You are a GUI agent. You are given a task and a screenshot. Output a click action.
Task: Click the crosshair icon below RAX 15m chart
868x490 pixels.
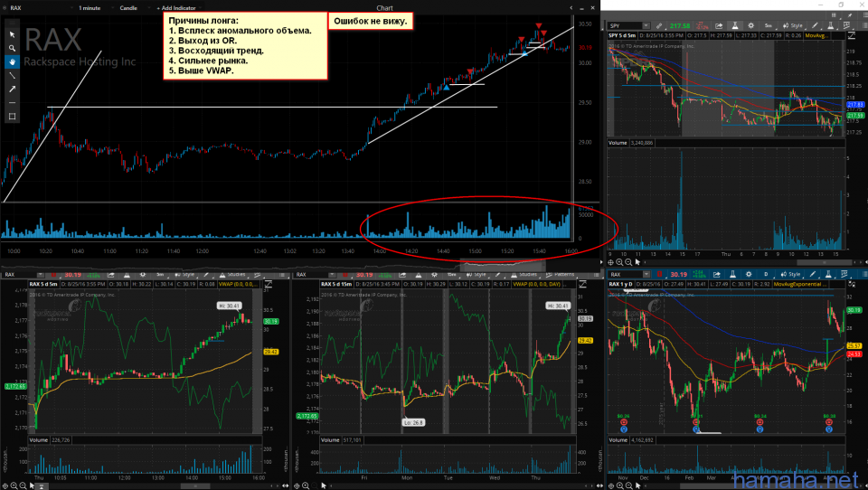297,485
